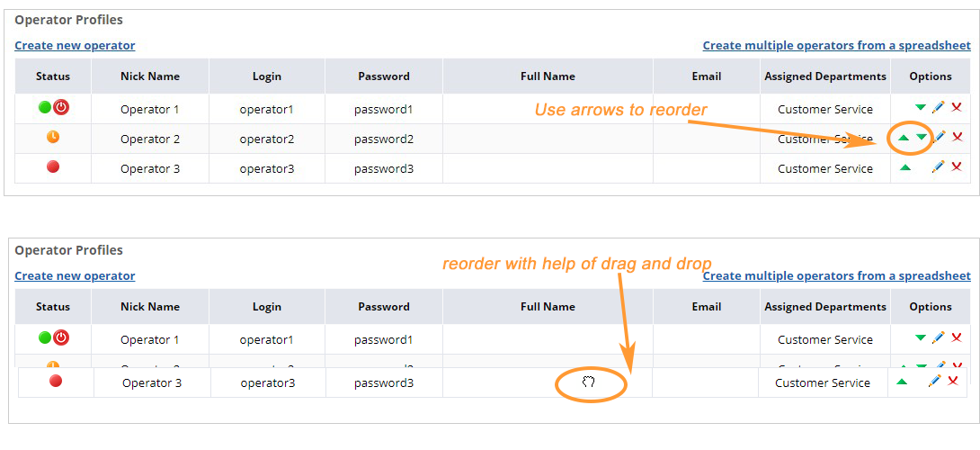Click move-down arrow for Operator 1, top table
Viewport: 980px width, 450px height.
920,108
